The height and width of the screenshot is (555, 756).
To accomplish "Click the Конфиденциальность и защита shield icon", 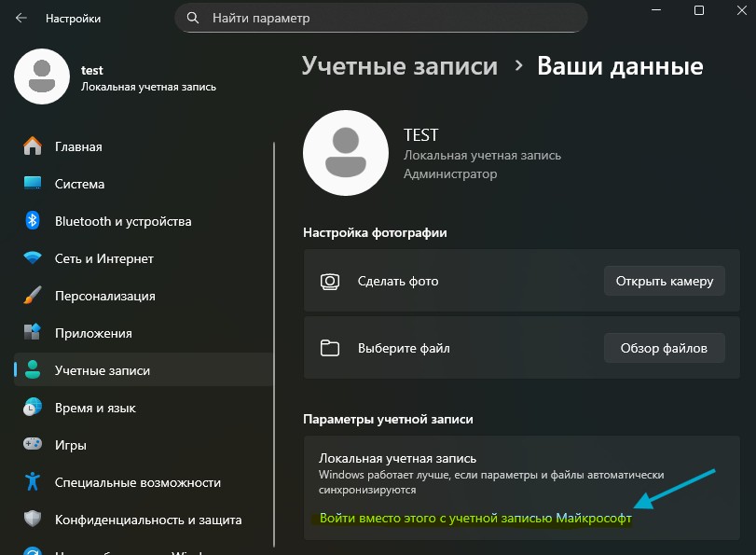I will [33, 520].
